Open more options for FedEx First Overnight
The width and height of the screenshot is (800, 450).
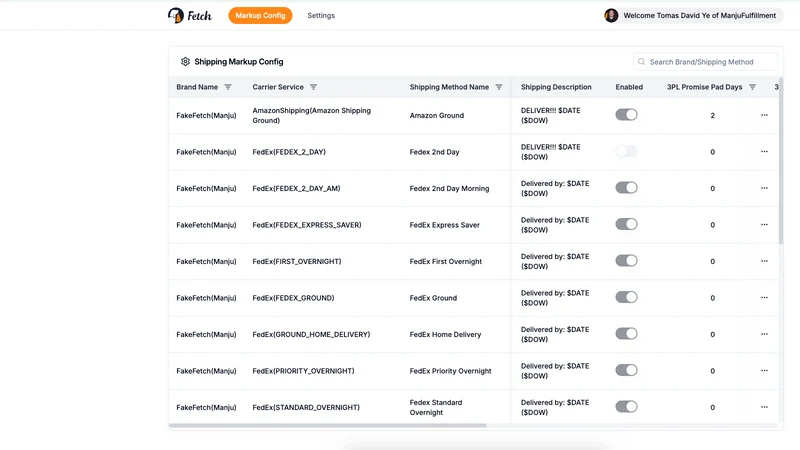click(764, 261)
